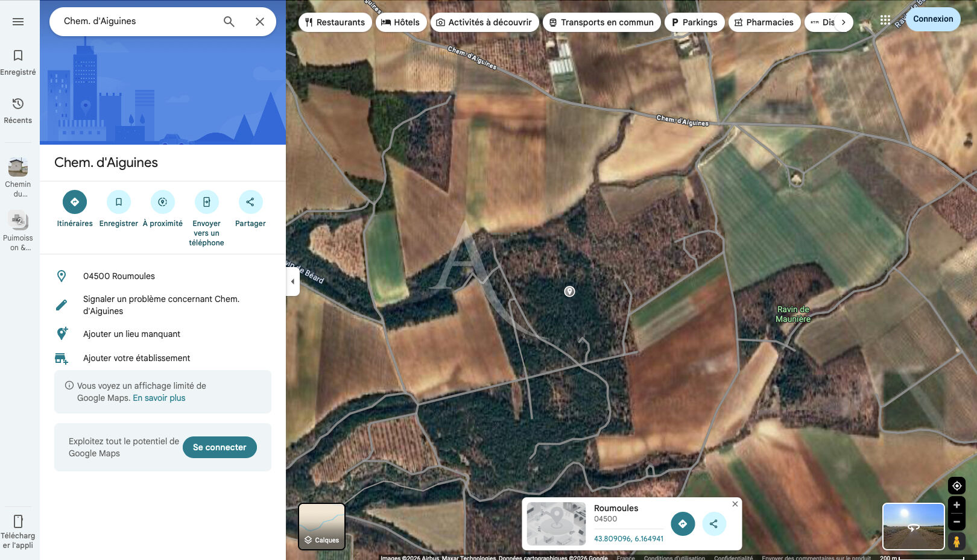Collapse the left side panel
Image resolution: width=977 pixels, height=560 pixels.
coord(292,281)
